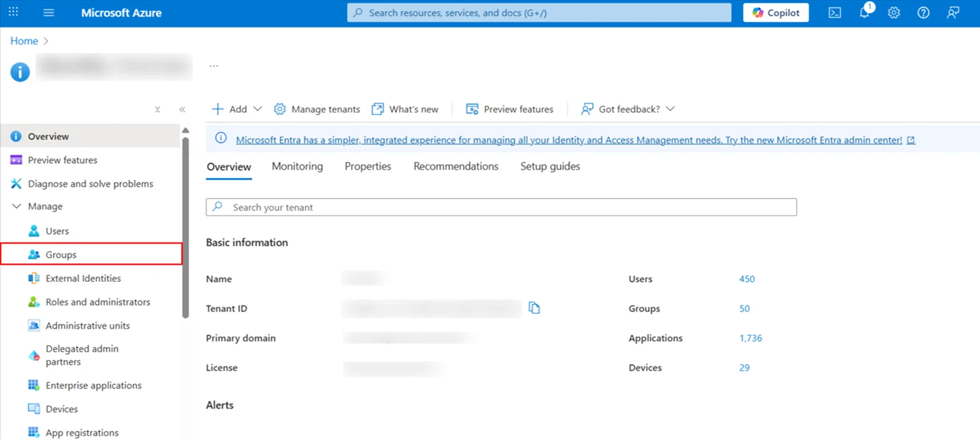
Task: Click Manage tenants
Action: [317, 109]
